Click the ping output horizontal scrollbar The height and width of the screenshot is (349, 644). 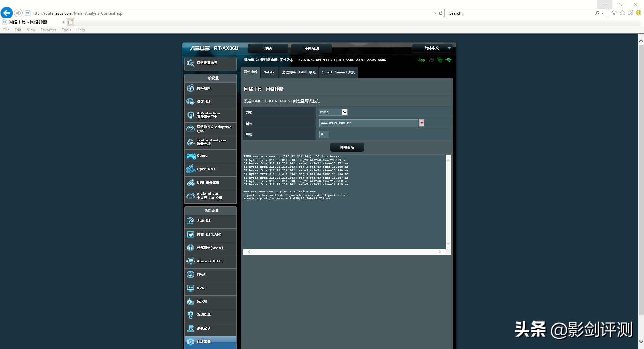pos(344,252)
